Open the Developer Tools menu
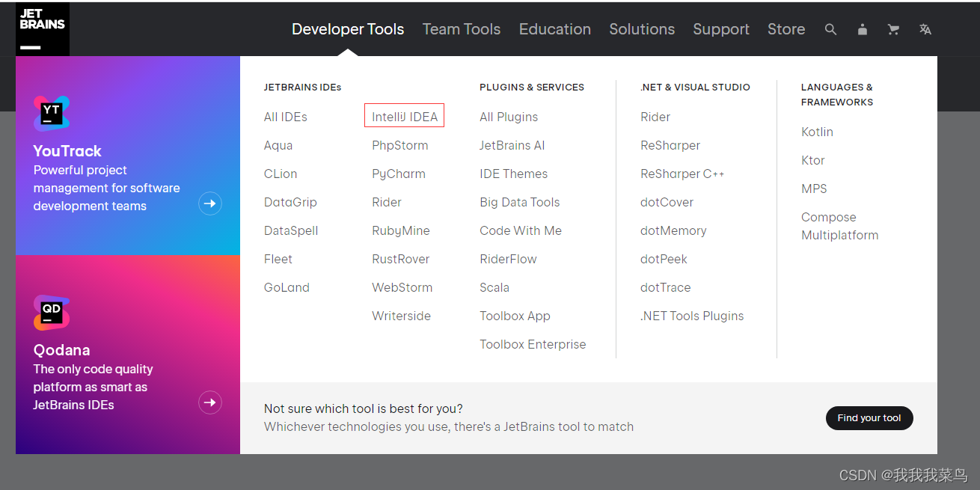This screenshot has height=490, width=980. [348, 29]
